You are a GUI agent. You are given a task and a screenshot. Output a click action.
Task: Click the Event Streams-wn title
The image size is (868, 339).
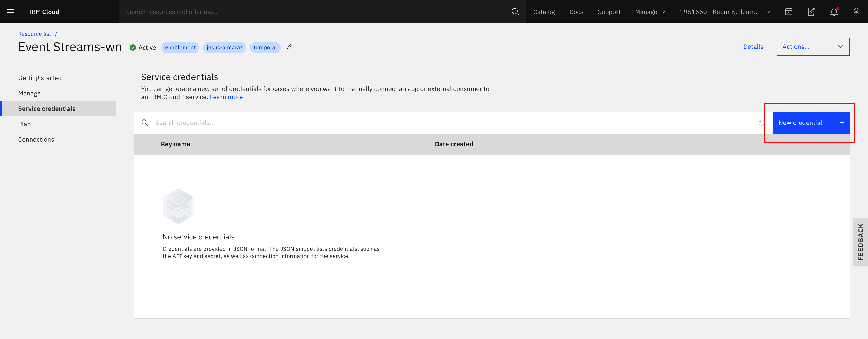click(x=70, y=47)
